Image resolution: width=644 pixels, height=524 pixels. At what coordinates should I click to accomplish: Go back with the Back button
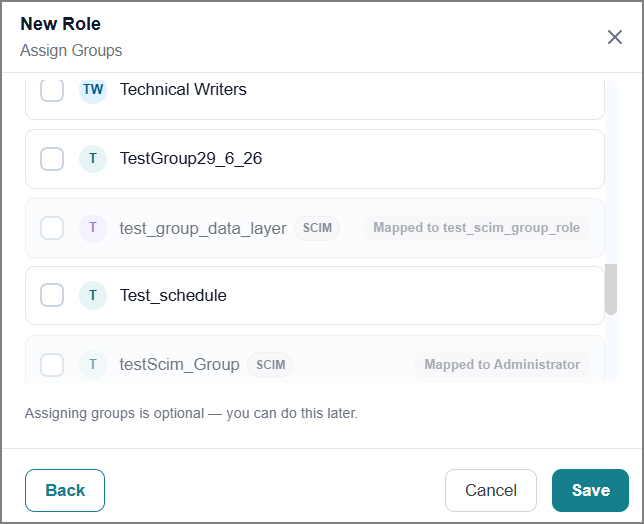(x=65, y=490)
